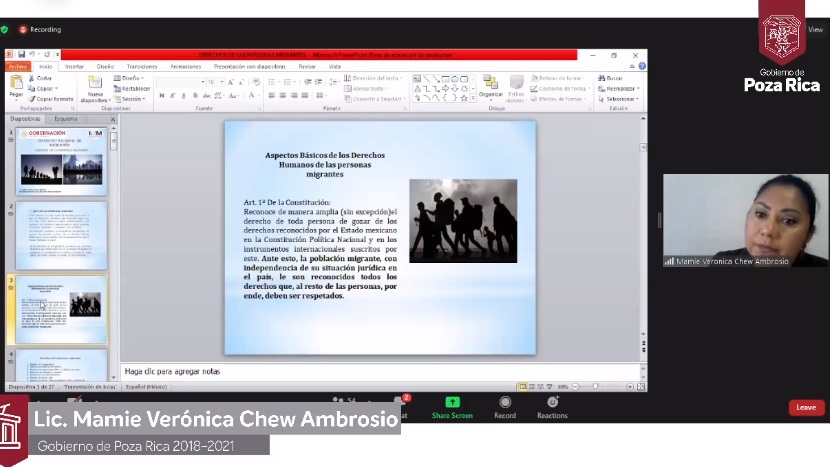This screenshot has height=468, width=830.
Task: Click the Pegar (paste) icon
Action: (x=16, y=84)
